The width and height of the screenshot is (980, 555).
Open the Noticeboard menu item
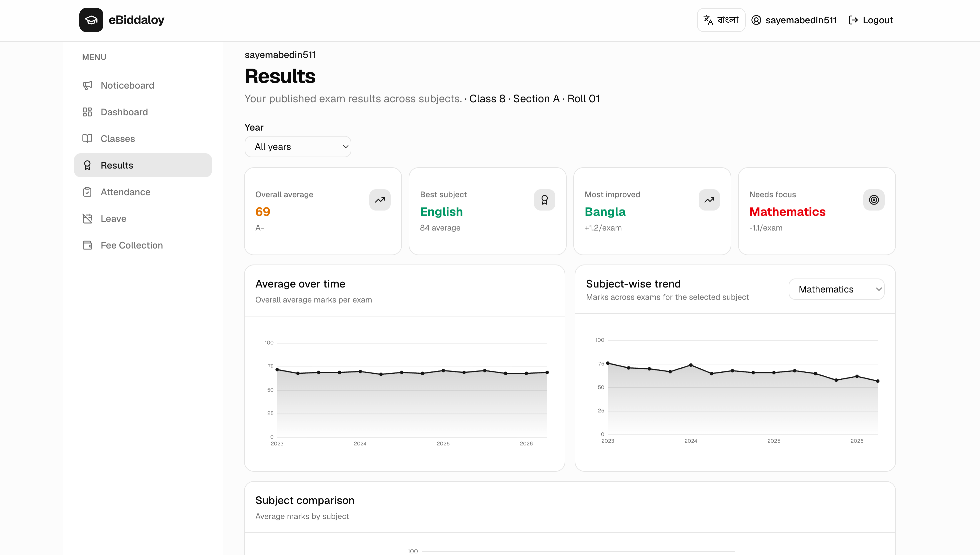click(143, 85)
